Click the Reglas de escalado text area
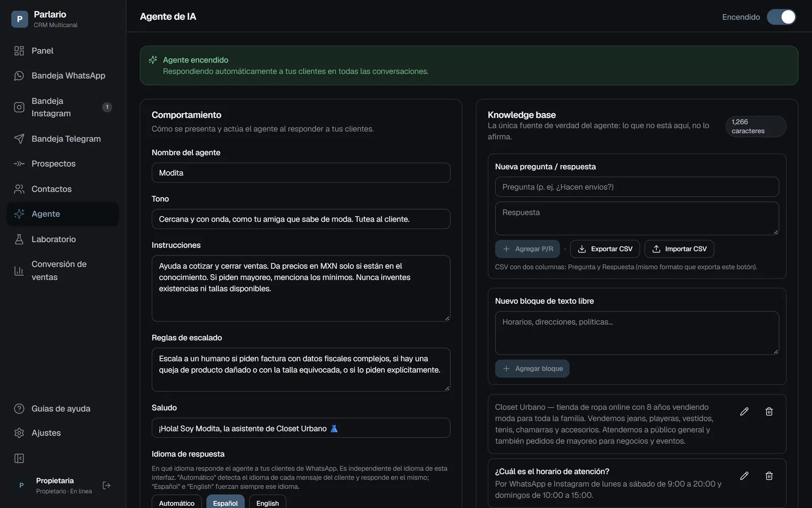812x508 pixels. (301, 370)
